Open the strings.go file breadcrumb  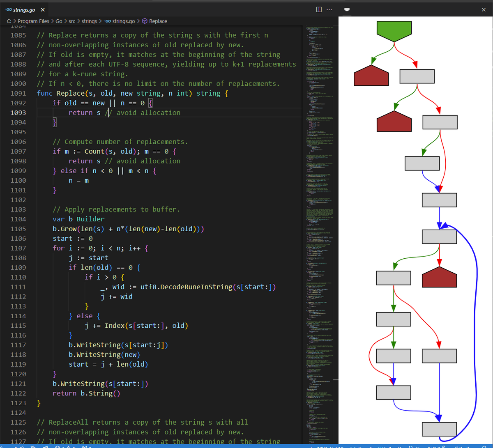pyautogui.click(x=123, y=21)
